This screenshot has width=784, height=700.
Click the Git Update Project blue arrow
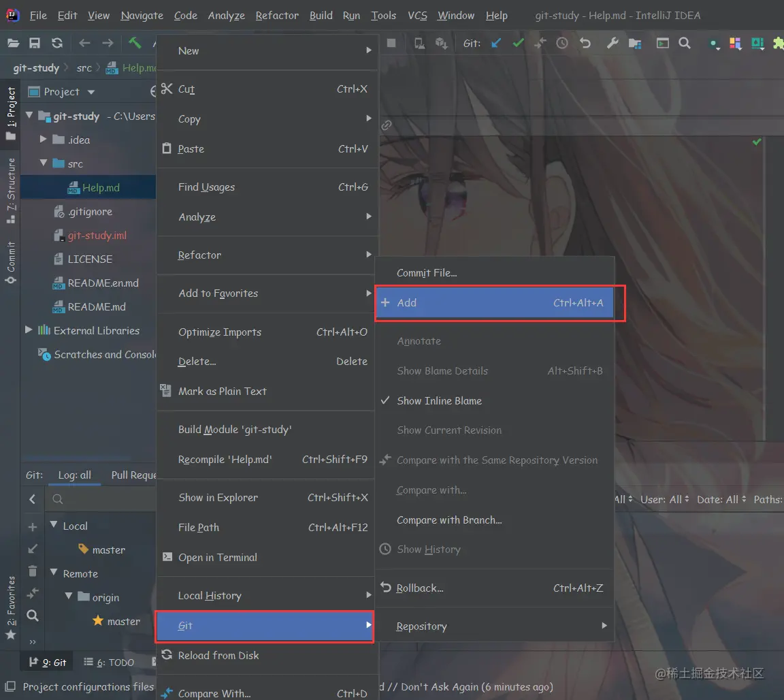pos(496,44)
